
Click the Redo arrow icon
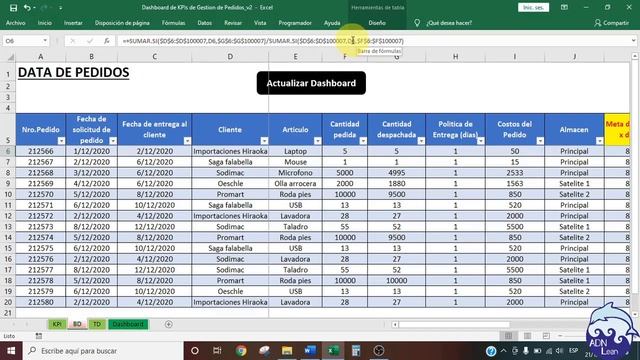(x=44, y=8)
